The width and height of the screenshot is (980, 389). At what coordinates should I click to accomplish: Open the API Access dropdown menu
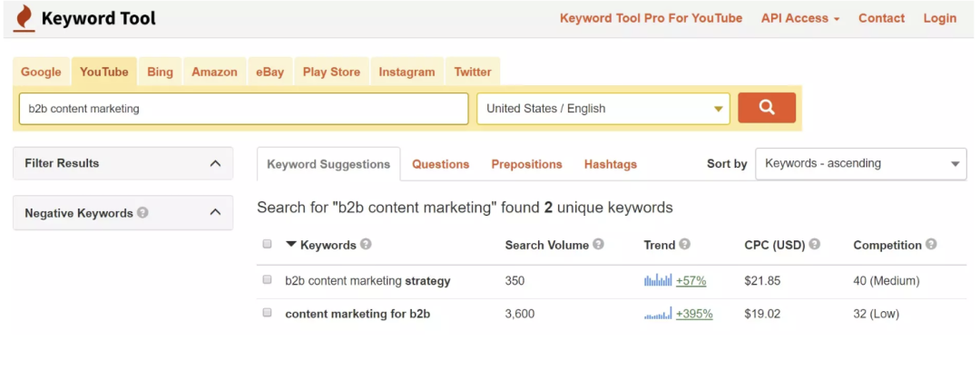(800, 18)
